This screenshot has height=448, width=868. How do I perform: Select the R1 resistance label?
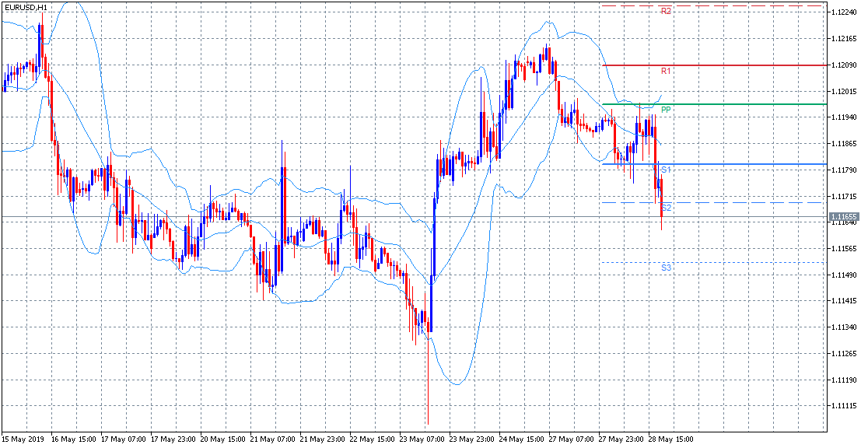pyautogui.click(x=667, y=71)
